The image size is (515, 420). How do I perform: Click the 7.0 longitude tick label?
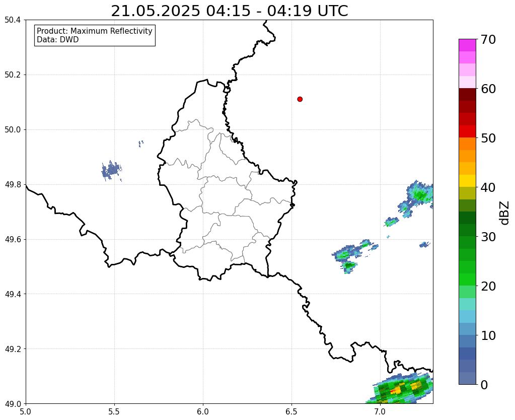click(380, 412)
